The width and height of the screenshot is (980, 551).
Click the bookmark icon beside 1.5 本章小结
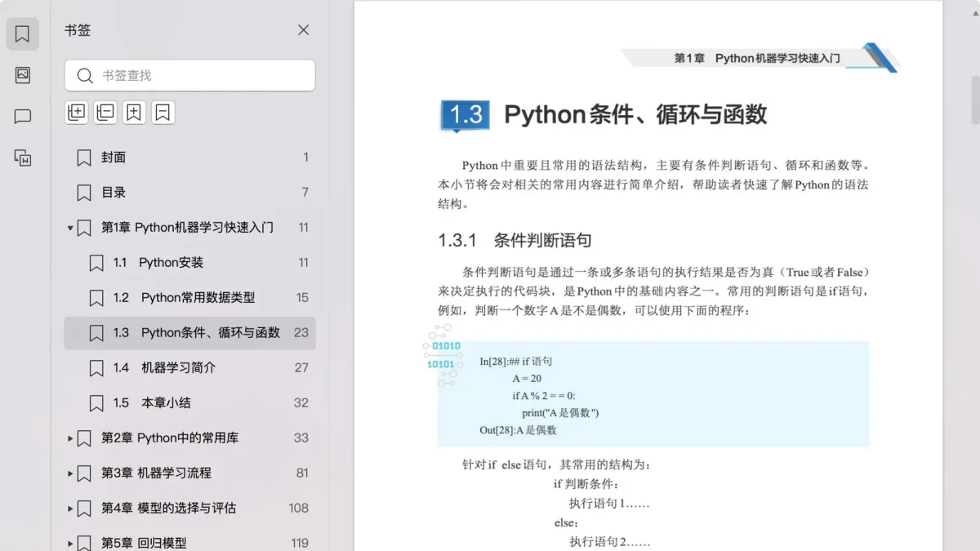(x=96, y=403)
